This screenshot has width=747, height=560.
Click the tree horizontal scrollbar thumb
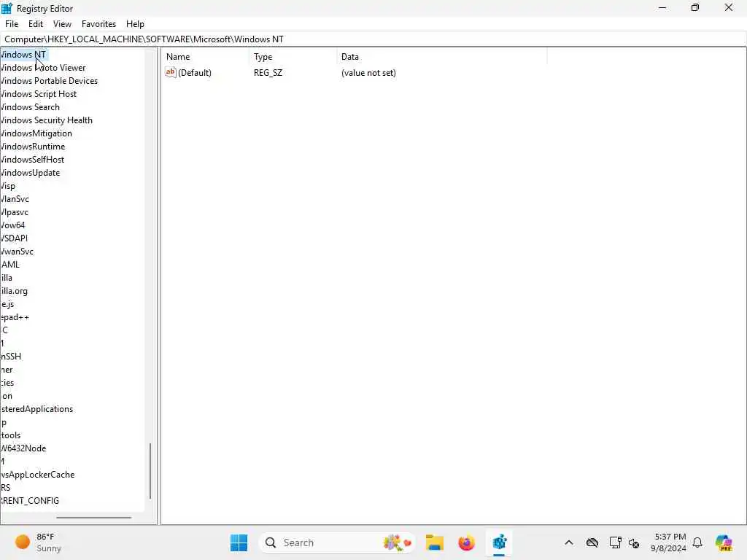pyautogui.click(x=94, y=518)
